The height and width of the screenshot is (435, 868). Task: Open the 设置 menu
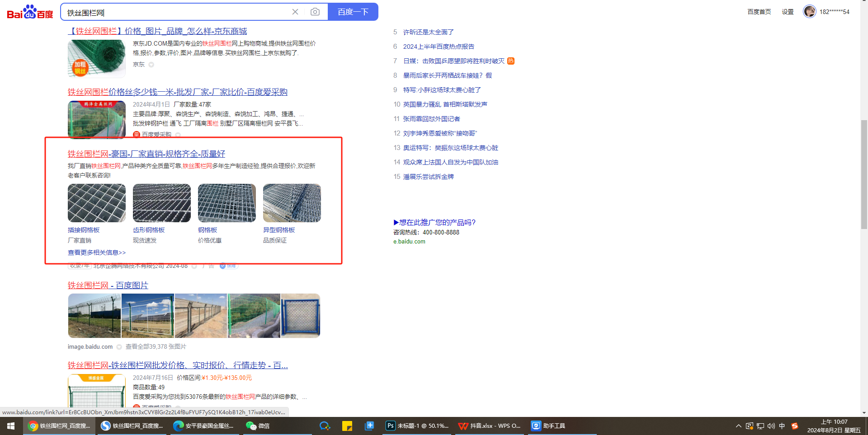788,12
